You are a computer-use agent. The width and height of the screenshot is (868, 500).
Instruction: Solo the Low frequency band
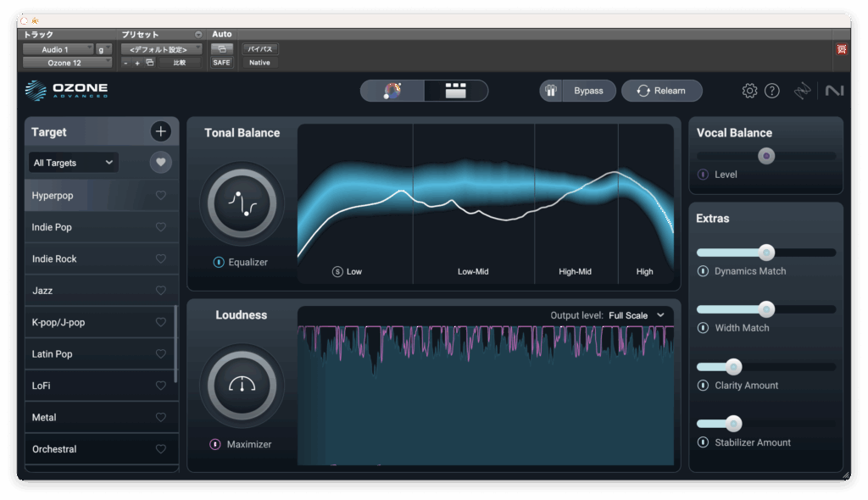click(x=337, y=272)
